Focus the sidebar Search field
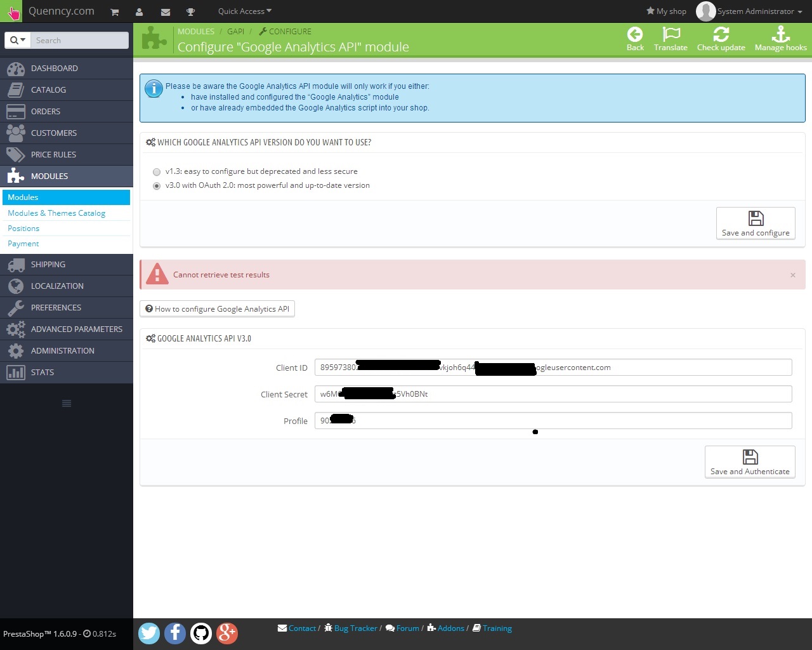The image size is (812, 650). (x=80, y=40)
